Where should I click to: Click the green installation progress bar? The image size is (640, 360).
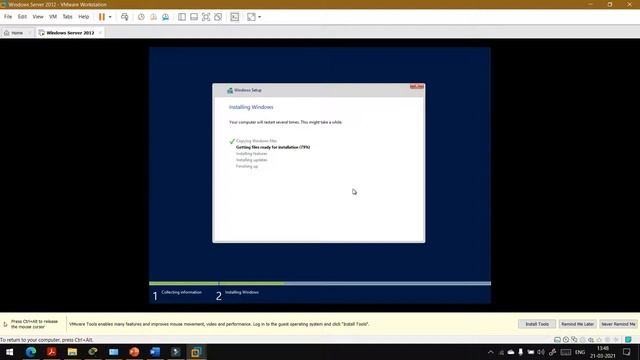click(x=217, y=283)
